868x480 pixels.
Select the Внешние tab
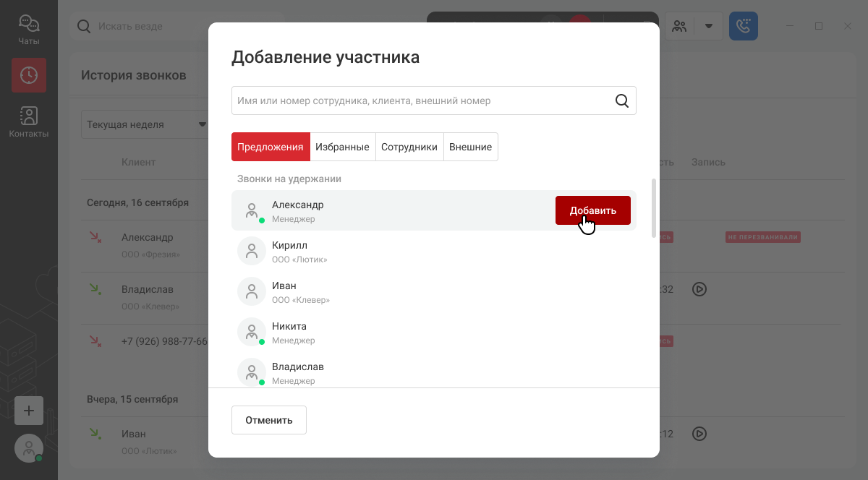[470, 147]
